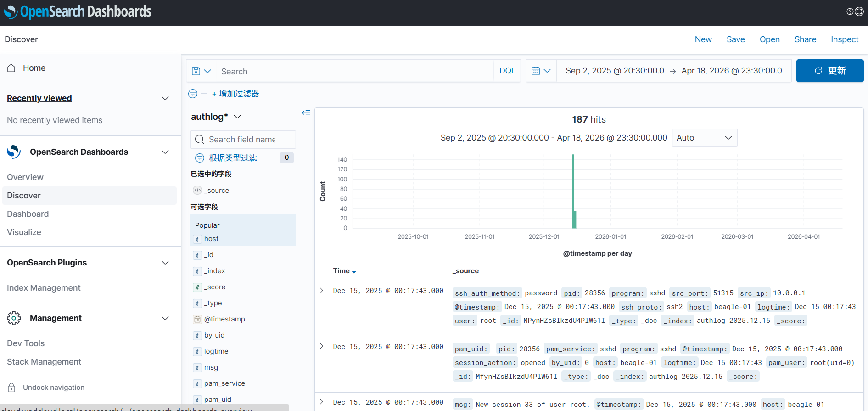Image resolution: width=868 pixels, height=411 pixels.
Task: Collapse the field sidebar arrow icon
Action: pos(306,113)
